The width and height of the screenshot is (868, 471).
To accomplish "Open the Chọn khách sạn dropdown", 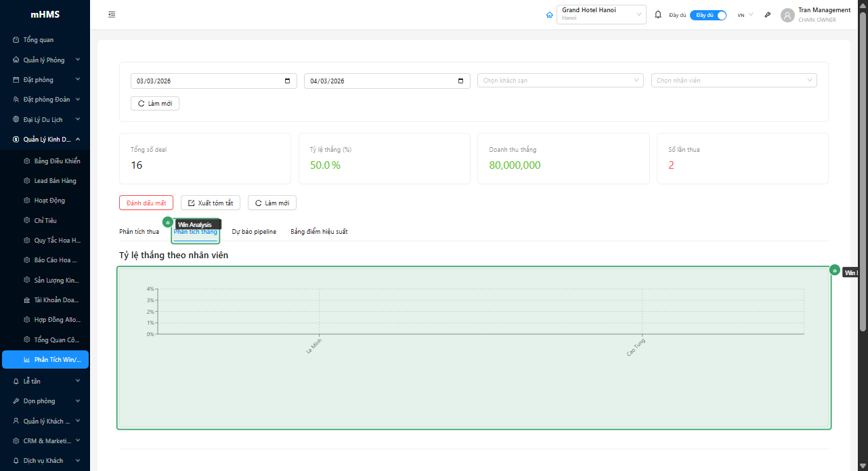I will (x=559, y=81).
